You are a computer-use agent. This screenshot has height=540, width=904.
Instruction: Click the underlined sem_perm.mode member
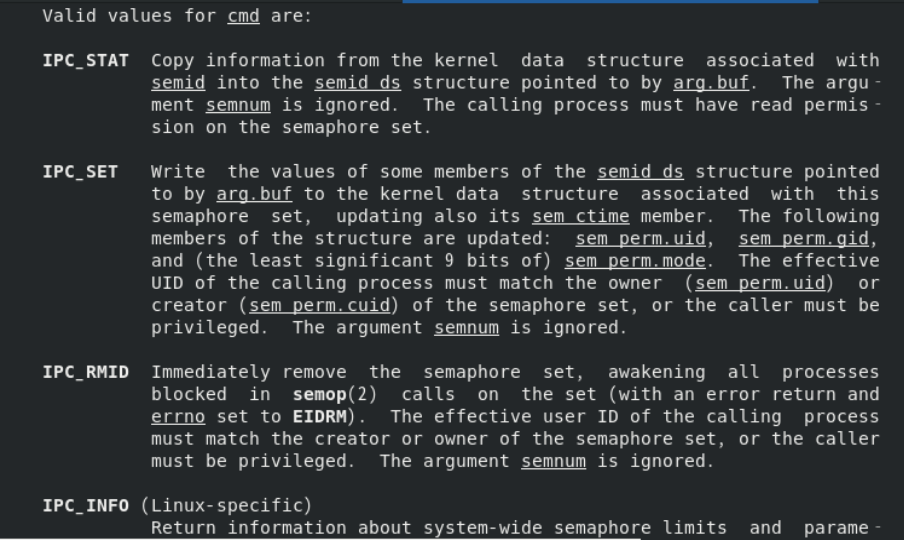point(636,260)
